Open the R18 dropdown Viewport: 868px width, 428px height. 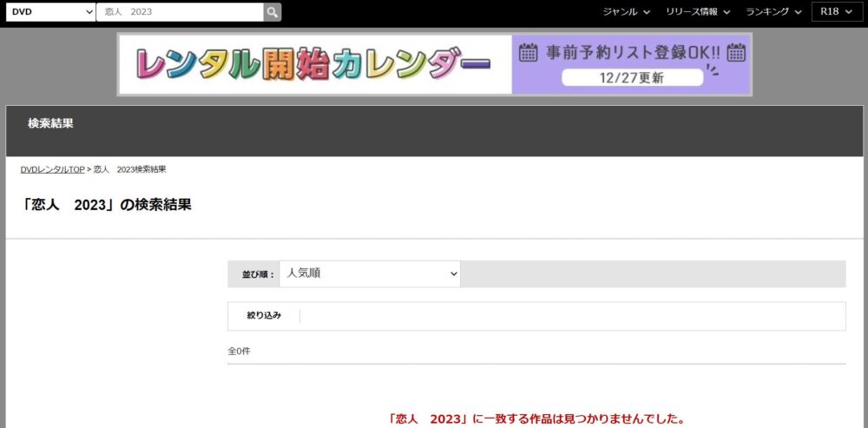point(837,11)
